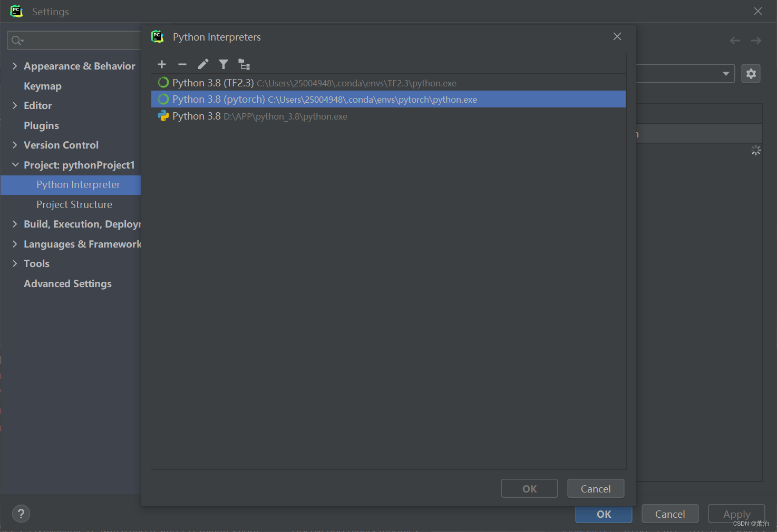The image size is (777, 532).
Task: Open Appearance & Behavior settings label
Action: (x=80, y=66)
